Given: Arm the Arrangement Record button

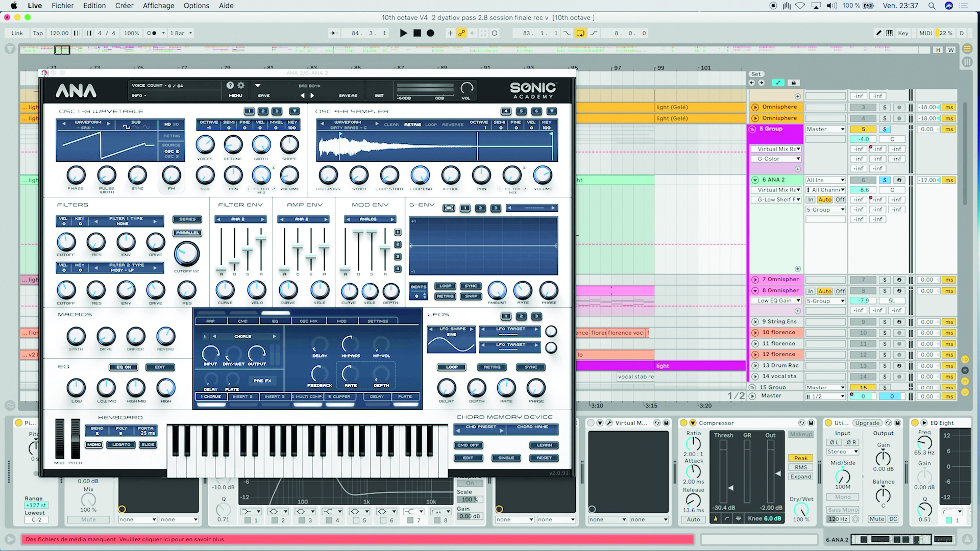Looking at the screenshot, I should pyautogui.click(x=430, y=33).
